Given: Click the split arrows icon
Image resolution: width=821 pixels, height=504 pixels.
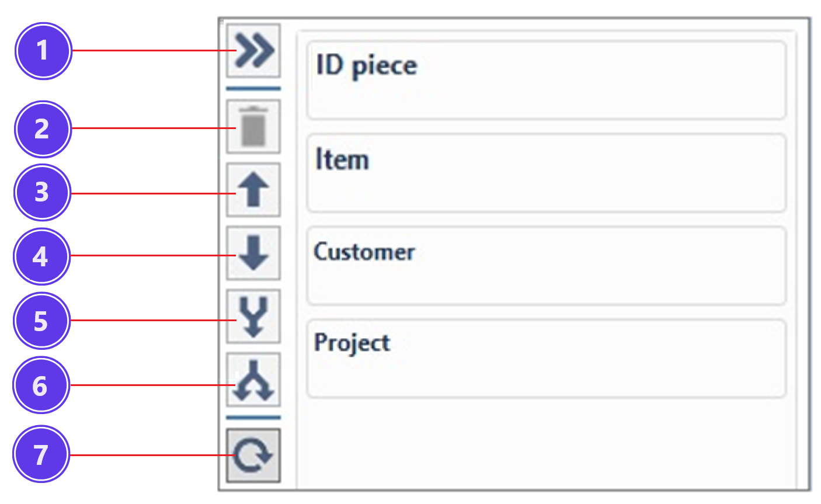Looking at the screenshot, I should (253, 380).
